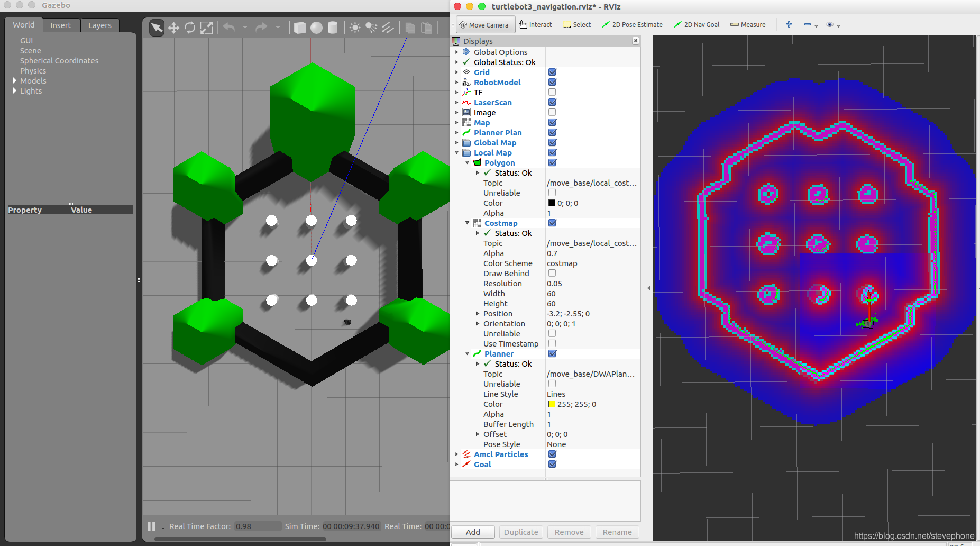Add a spot light in Gazebo

pos(371,28)
